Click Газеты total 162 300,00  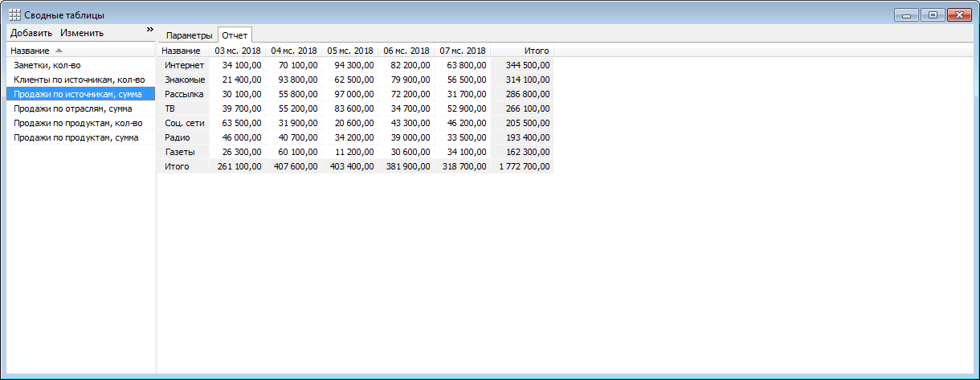522,152
